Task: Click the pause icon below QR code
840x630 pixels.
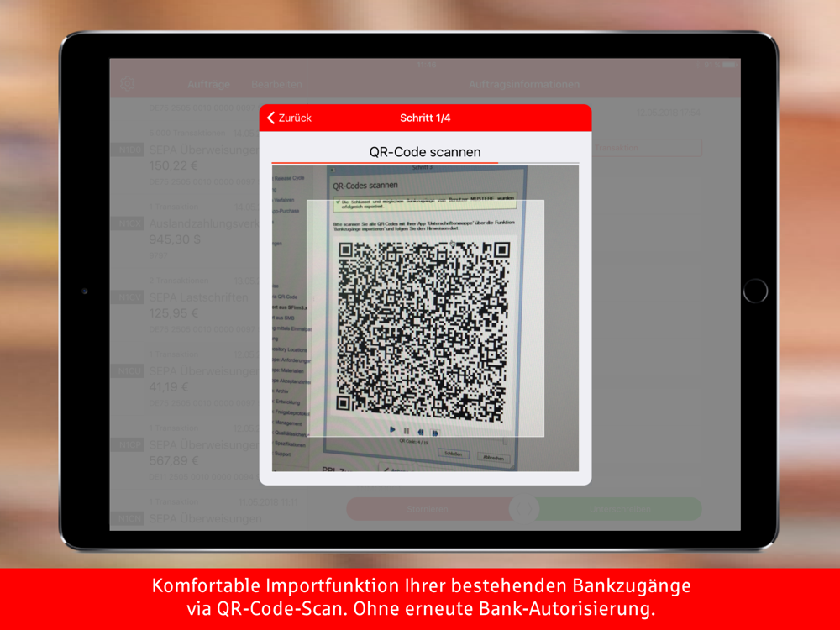Action: coord(406,431)
